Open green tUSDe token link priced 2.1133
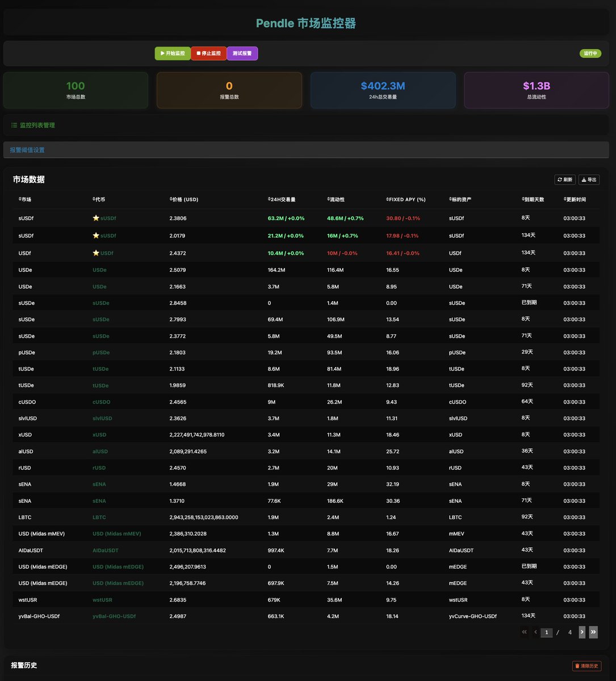Image resolution: width=616 pixels, height=681 pixels. tap(100, 369)
